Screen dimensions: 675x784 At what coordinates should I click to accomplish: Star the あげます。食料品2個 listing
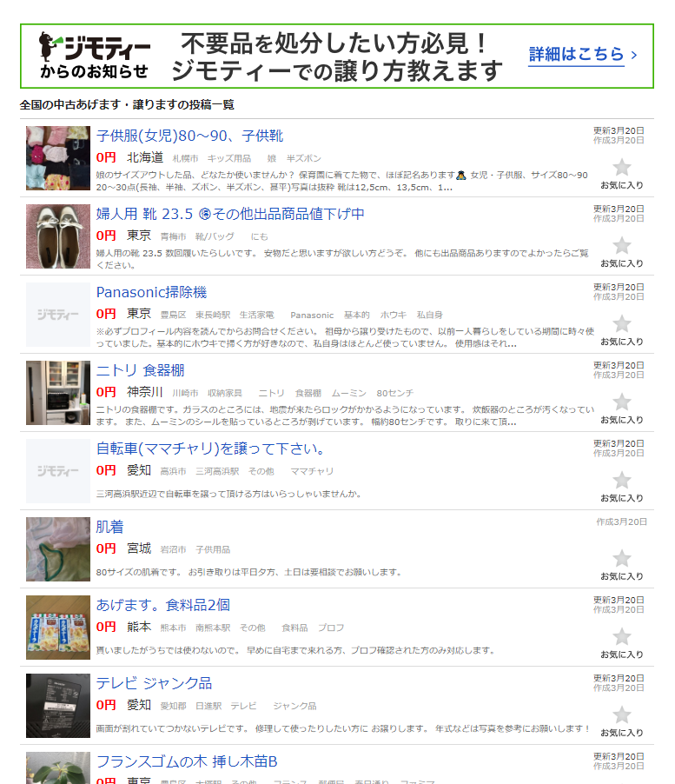click(621, 637)
